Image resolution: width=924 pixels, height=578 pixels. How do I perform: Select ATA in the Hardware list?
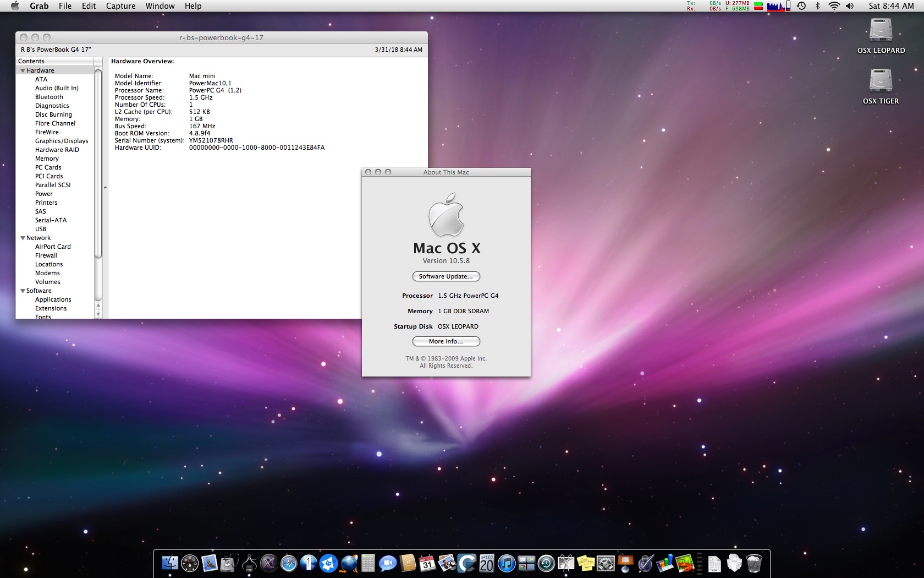pyautogui.click(x=41, y=79)
